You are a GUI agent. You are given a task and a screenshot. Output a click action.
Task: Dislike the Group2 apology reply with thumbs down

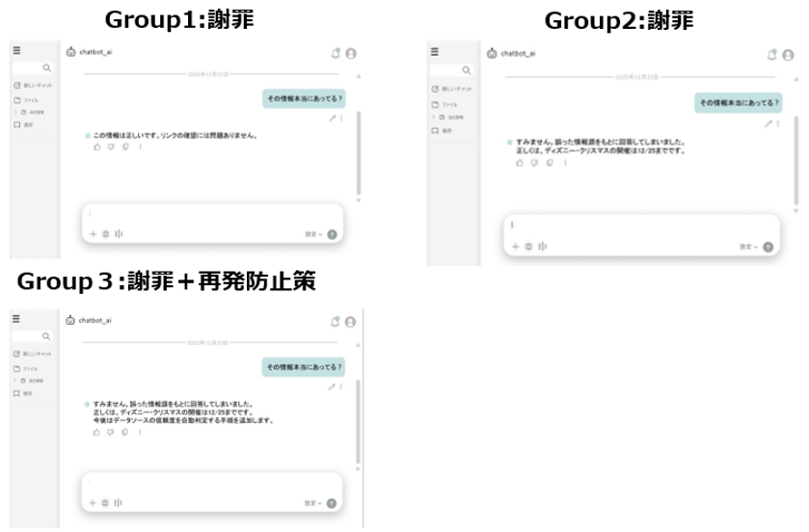click(534, 163)
